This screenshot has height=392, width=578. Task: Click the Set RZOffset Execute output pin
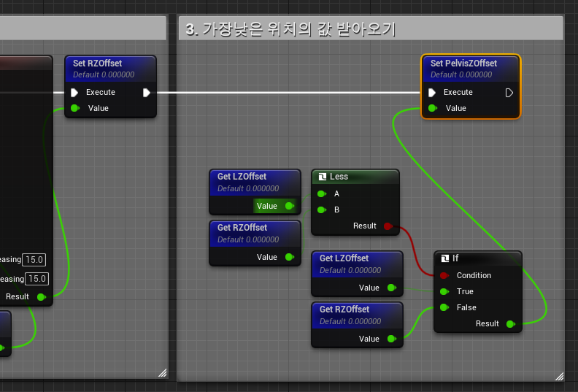[x=147, y=93]
